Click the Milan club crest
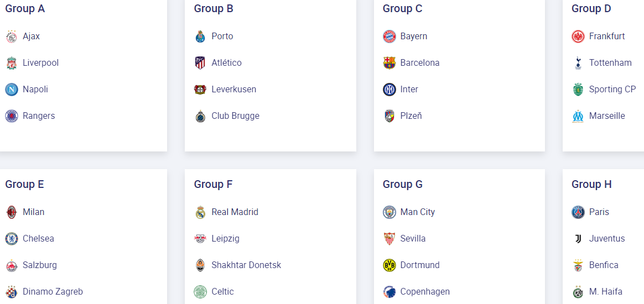The width and height of the screenshot is (644, 304). click(12, 212)
